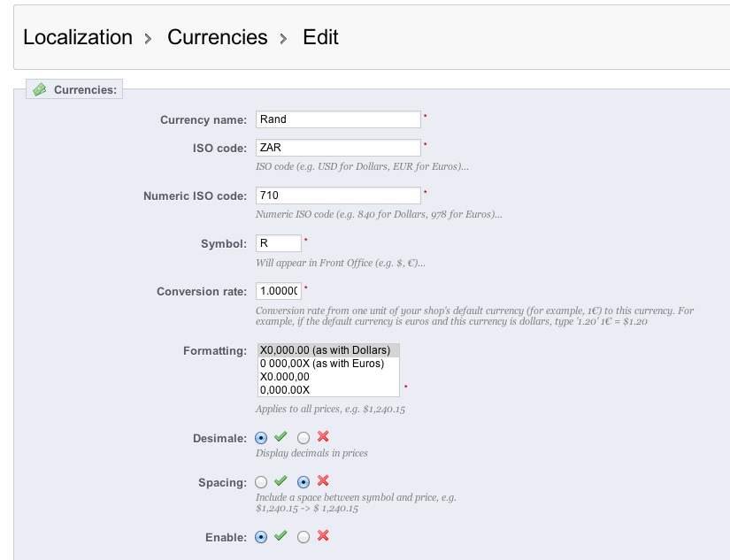The width and height of the screenshot is (730, 560).
Task: Click the green check icon for Spacing
Action: click(x=280, y=481)
